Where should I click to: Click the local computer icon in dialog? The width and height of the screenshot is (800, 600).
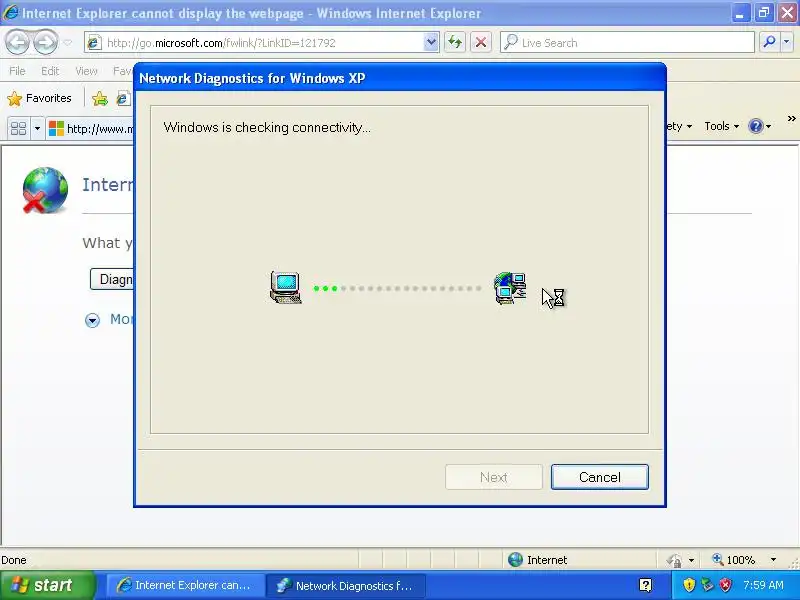(x=285, y=288)
